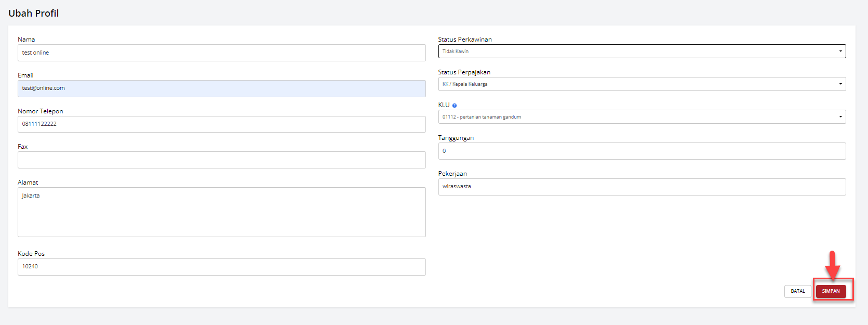Click the caret arrow on Status Perkawinan

[840, 51]
